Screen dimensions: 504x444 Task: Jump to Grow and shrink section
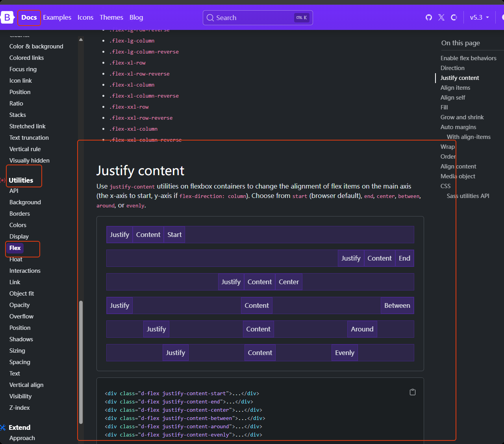click(x=462, y=117)
